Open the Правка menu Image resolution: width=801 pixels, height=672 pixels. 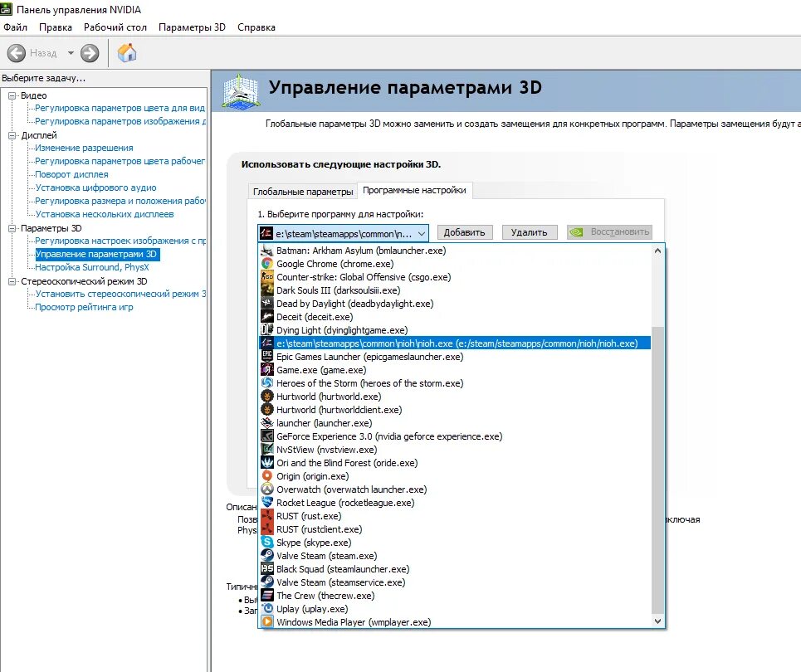(x=55, y=27)
